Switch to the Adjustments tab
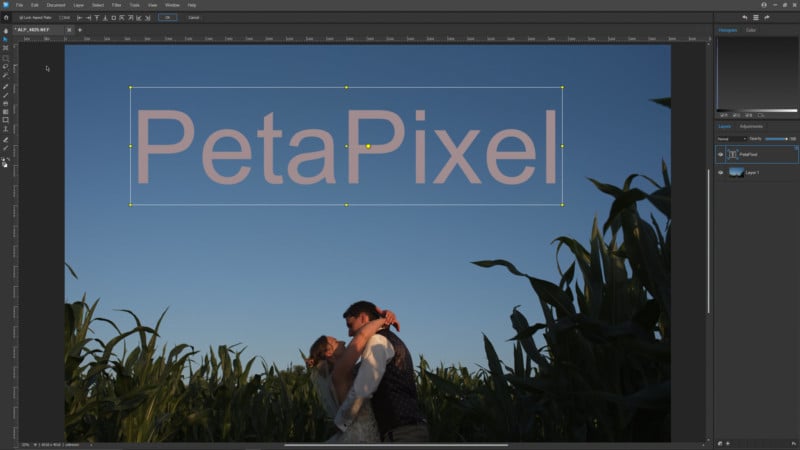Image resolution: width=800 pixels, height=450 pixels. click(x=751, y=127)
